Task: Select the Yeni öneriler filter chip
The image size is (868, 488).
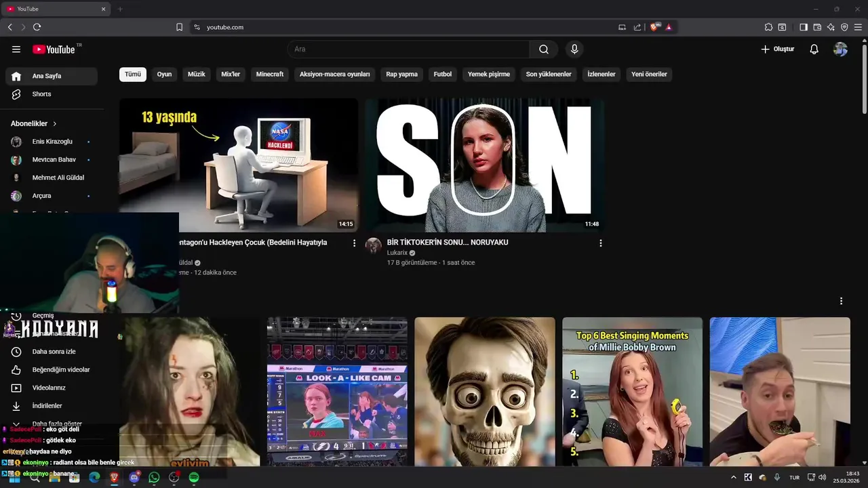Action: (x=649, y=74)
